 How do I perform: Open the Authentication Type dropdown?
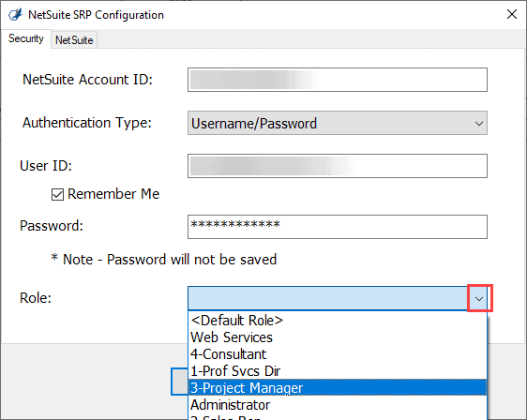click(x=337, y=123)
